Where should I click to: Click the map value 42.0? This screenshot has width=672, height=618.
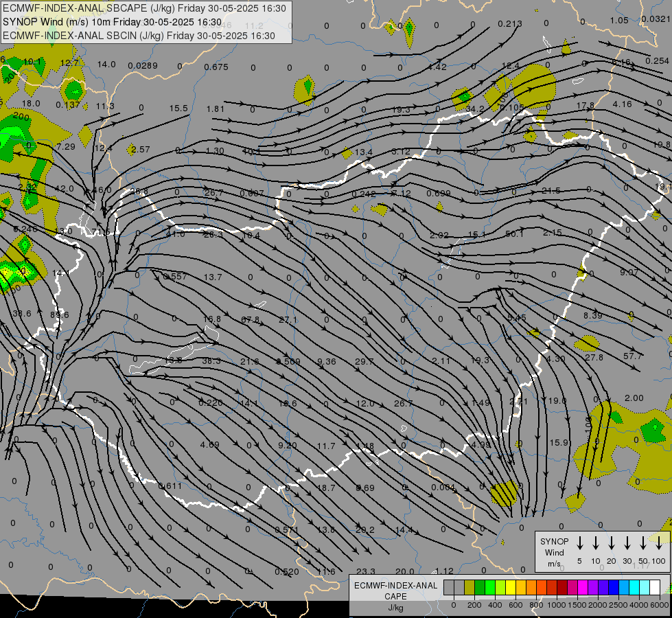click(x=65, y=188)
